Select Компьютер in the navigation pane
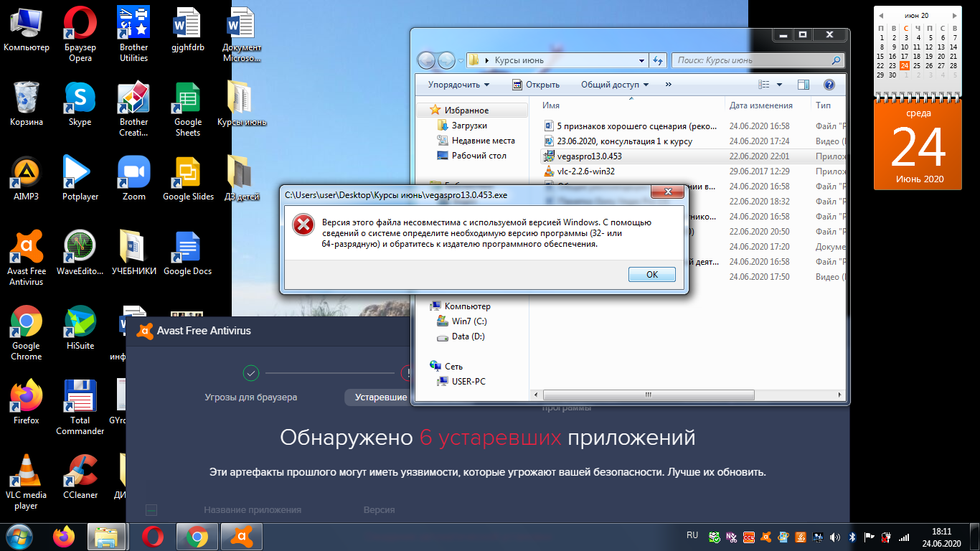980x551 pixels. 467,306
